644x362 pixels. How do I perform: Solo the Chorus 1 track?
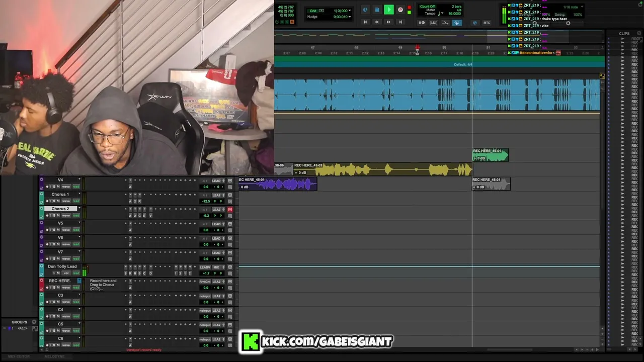pos(53,201)
